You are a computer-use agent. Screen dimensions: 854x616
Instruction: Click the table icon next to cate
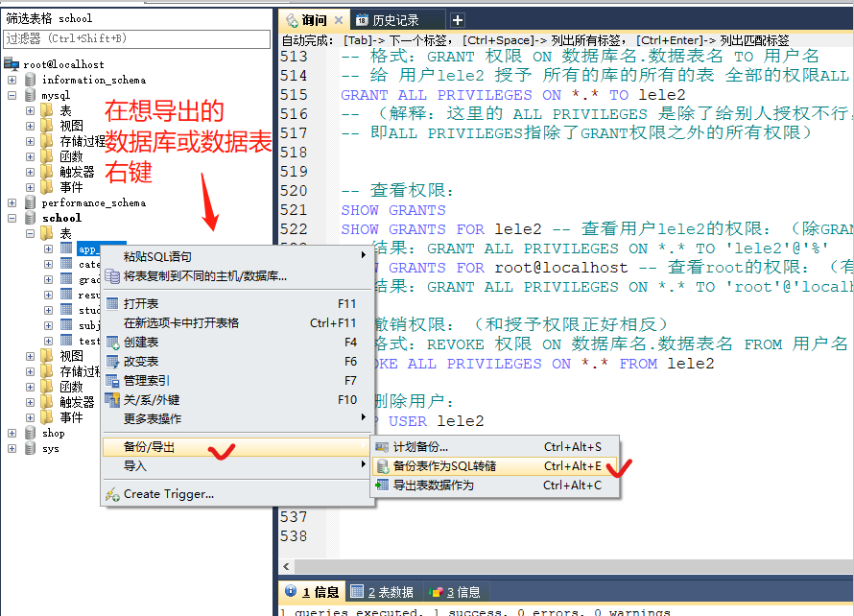tap(66, 264)
